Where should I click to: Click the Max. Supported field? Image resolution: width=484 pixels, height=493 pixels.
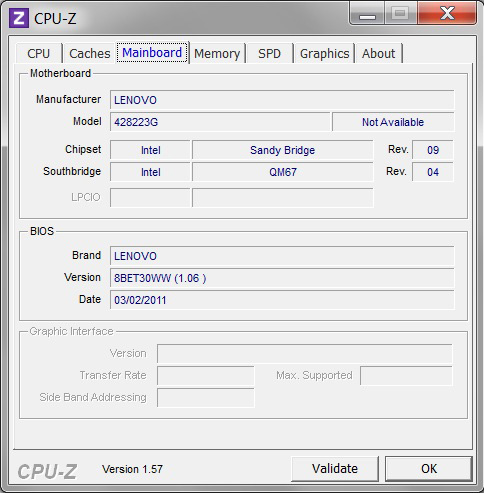406,375
